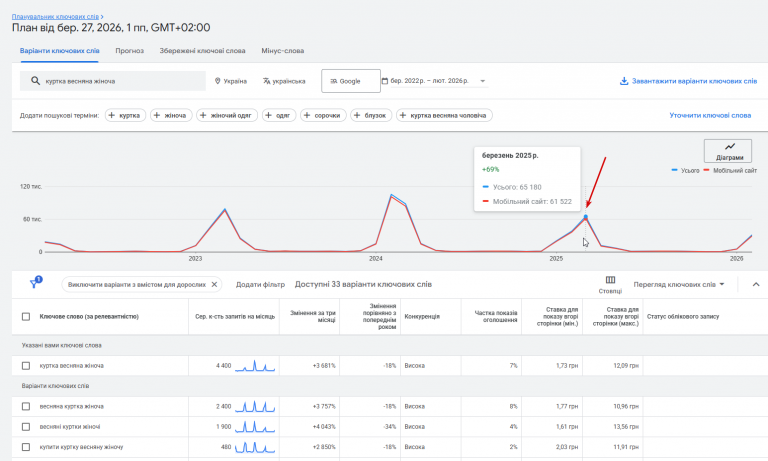
Task: Click the Україна location pin icon
Action: [x=217, y=81]
